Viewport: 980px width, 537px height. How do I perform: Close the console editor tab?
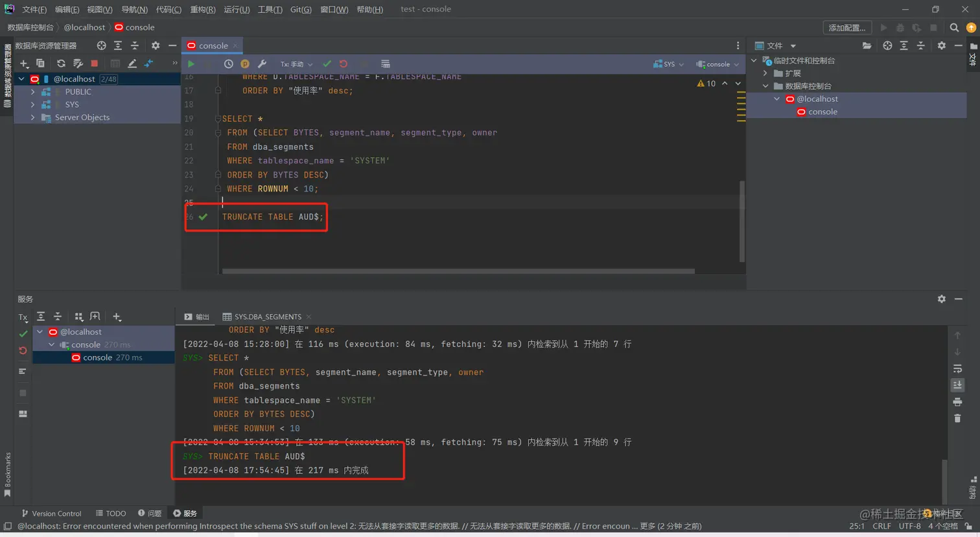click(235, 46)
